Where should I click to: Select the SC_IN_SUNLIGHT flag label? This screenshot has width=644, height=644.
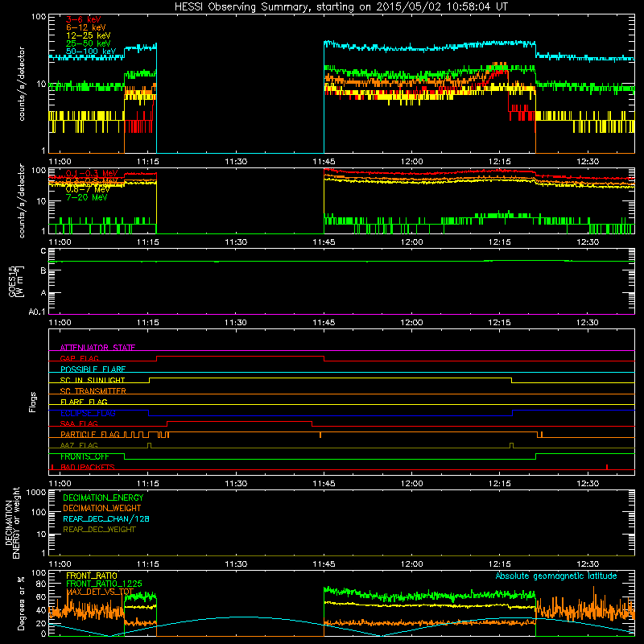93,380
